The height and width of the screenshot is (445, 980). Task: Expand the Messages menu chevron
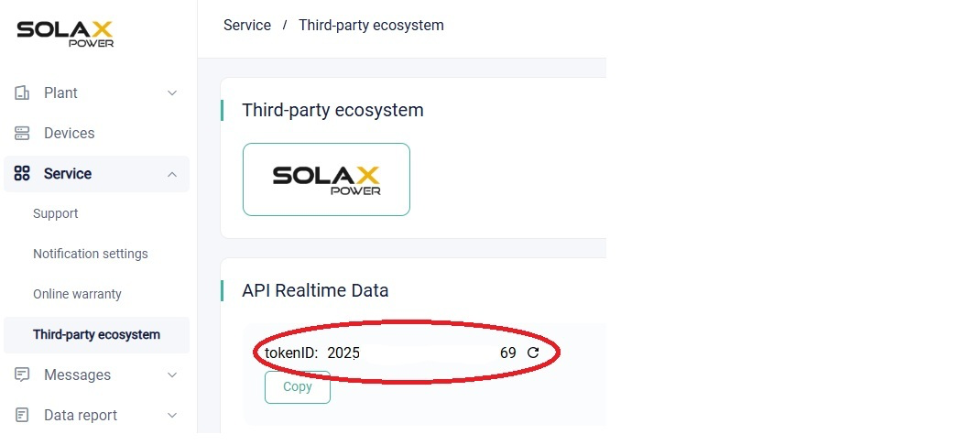tap(172, 375)
